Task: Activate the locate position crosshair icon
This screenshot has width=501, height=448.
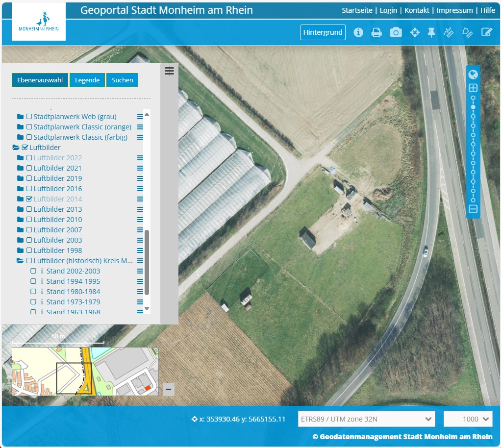Action: coord(415,32)
